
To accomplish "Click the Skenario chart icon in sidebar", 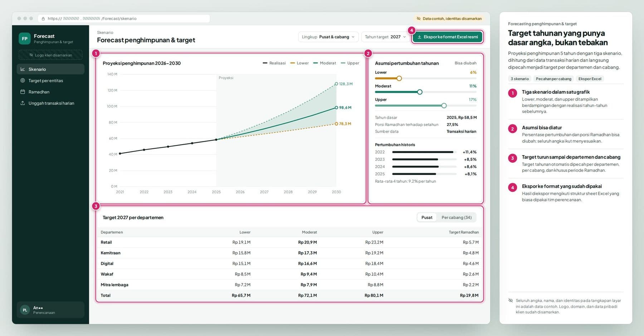I will click(23, 69).
